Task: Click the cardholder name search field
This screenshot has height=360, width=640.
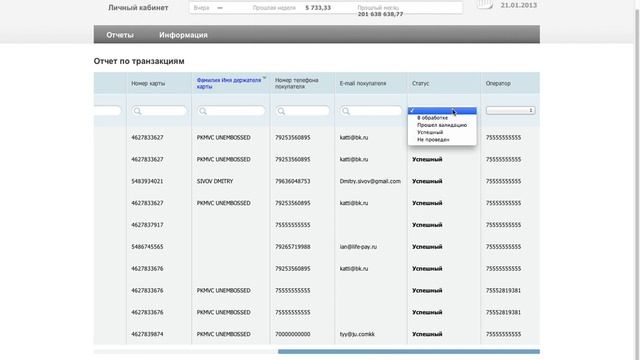Action: point(231,111)
